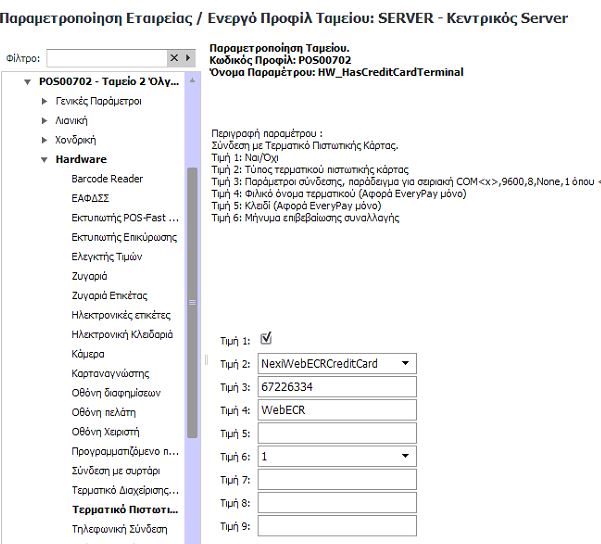Collapse the Hardware tree node
Viewport: 601px width, 544px height.
pyautogui.click(x=45, y=160)
